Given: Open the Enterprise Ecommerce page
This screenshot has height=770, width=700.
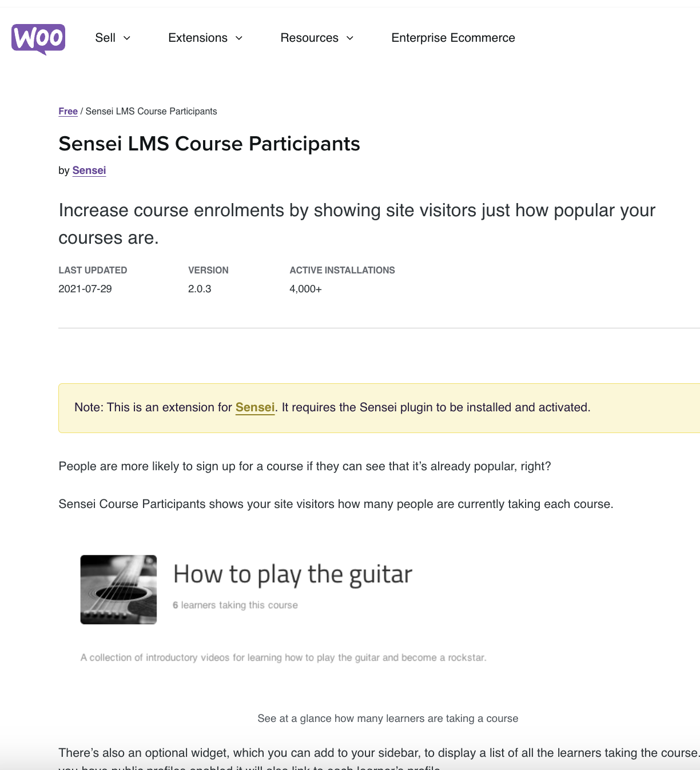Looking at the screenshot, I should tap(452, 38).
